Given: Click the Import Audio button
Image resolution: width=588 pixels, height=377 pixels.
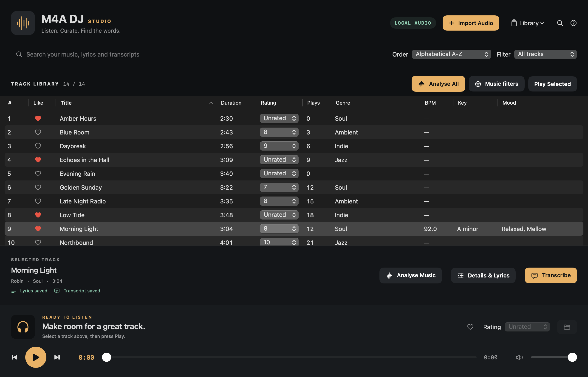Looking at the screenshot, I should click(x=471, y=23).
